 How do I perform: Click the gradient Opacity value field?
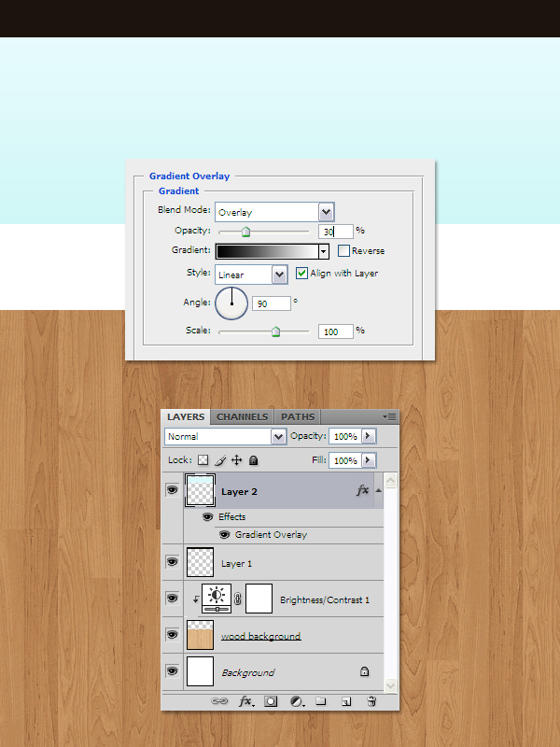tap(336, 232)
